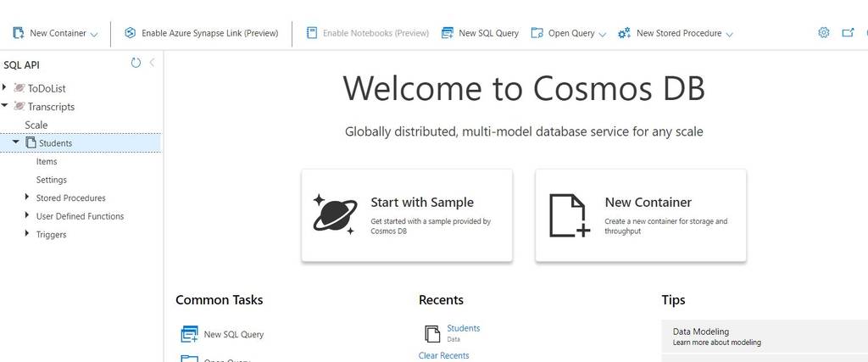The height and width of the screenshot is (362, 868).
Task: Click the open full screen icon
Action: [x=848, y=33]
